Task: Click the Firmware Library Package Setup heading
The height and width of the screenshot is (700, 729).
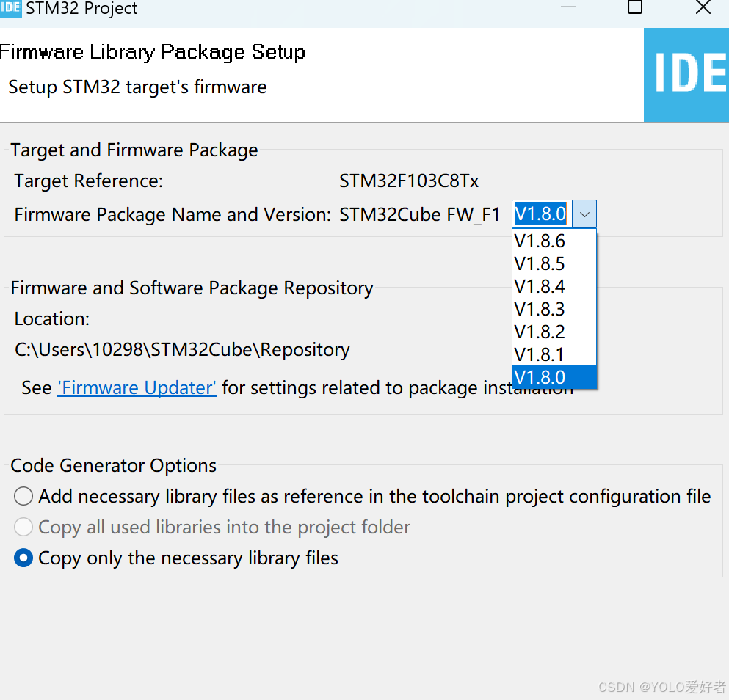Action: click(152, 52)
